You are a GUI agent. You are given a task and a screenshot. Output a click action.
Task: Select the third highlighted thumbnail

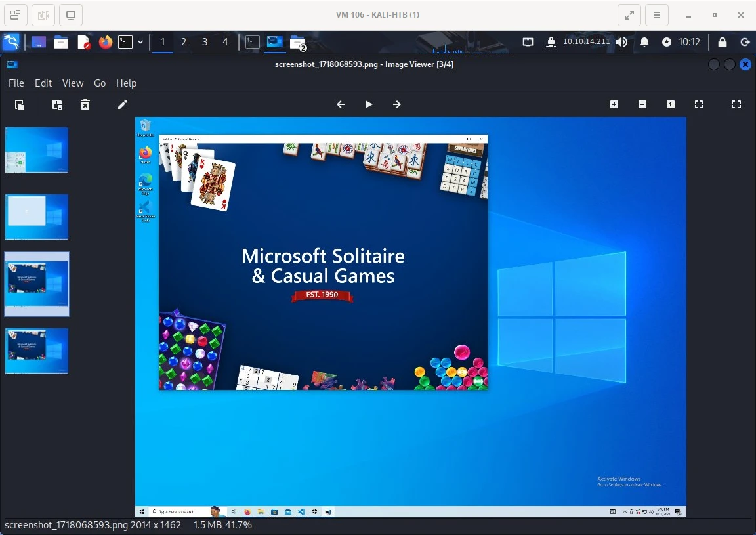click(x=37, y=284)
